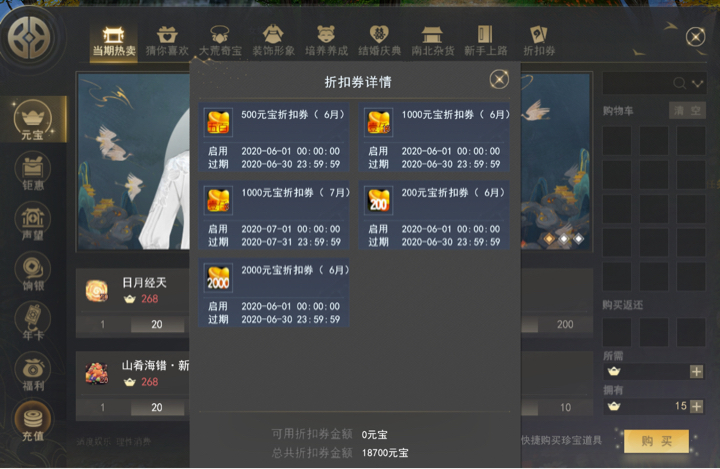
Task: Click the plus button beside 所需
Action: [697, 371]
